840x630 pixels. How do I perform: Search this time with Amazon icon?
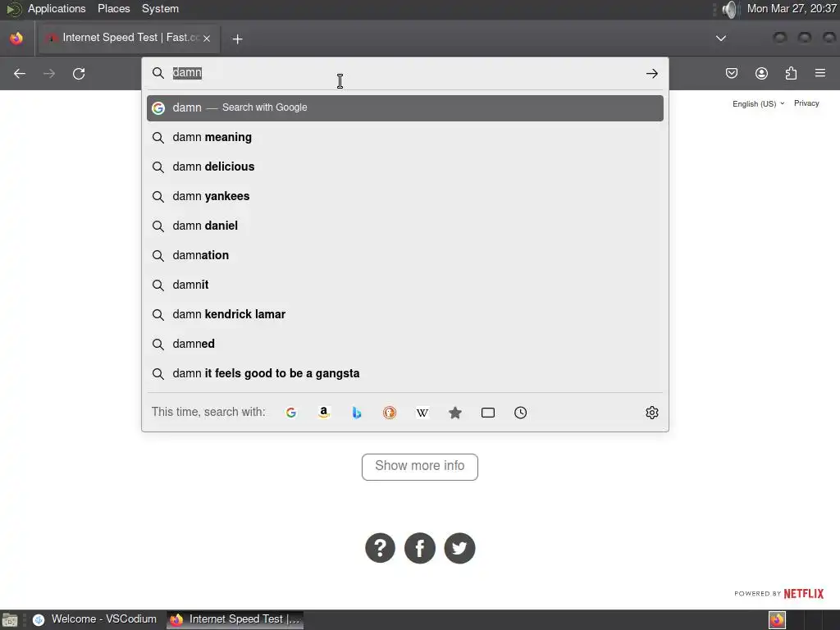323,413
